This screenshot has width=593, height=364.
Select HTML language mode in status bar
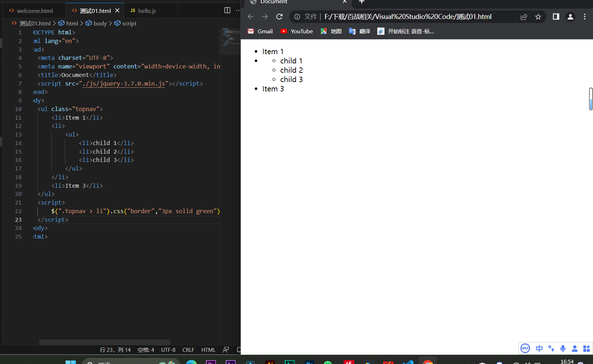pos(208,350)
